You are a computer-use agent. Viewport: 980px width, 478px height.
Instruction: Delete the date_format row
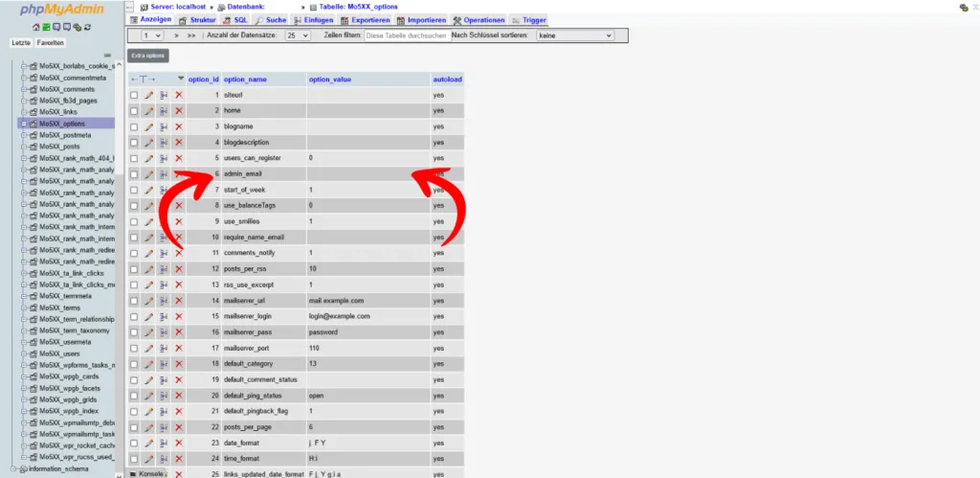pos(179,443)
